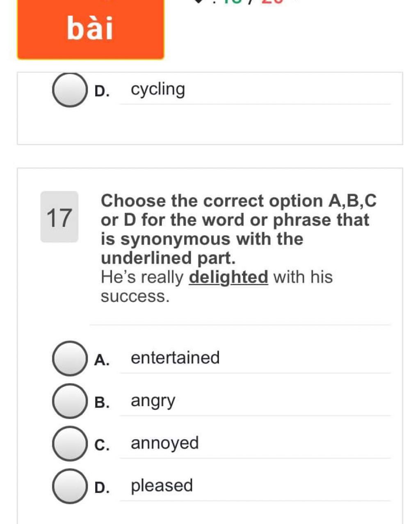
Task: Click the "angry" answer text
Action: pos(153,401)
